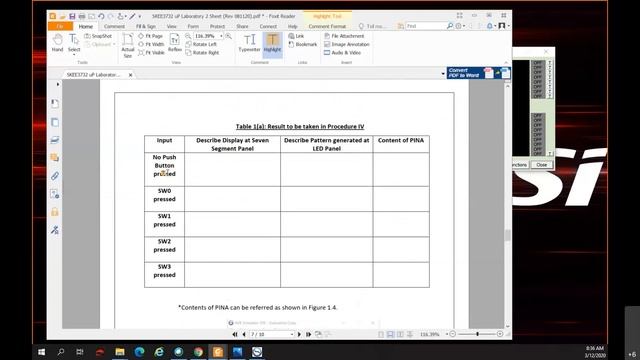Screen dimensions: 640x360
Task: Switch to the Fill & Sign tab
Action: pos(146,26)
